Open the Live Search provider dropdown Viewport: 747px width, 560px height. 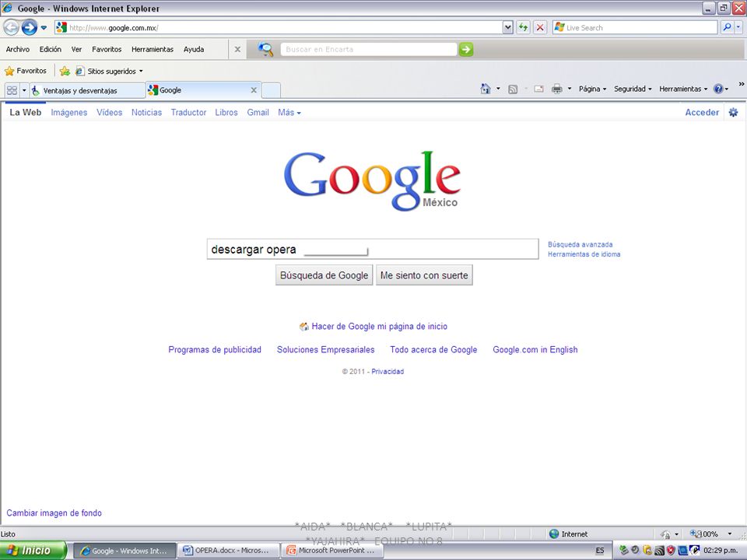[738, 28]
